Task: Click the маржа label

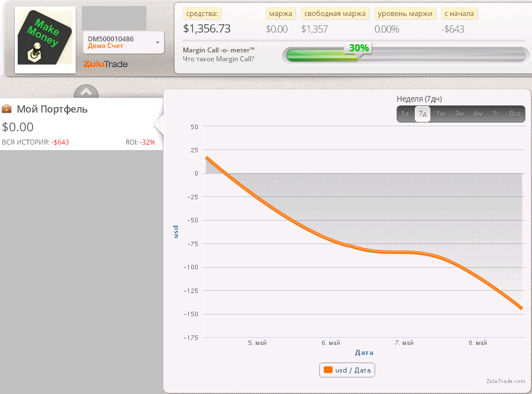Action: pos(280,14)
